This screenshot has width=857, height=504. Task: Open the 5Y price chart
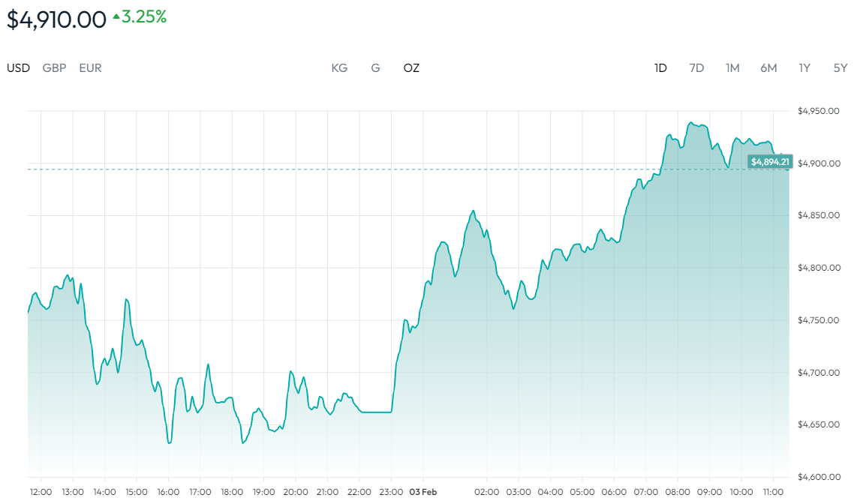840,68
